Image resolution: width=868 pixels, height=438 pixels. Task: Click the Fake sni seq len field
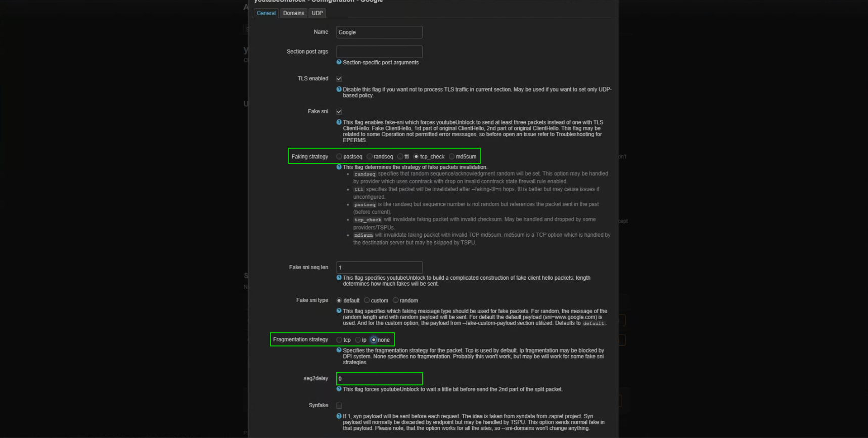(379, 268)
